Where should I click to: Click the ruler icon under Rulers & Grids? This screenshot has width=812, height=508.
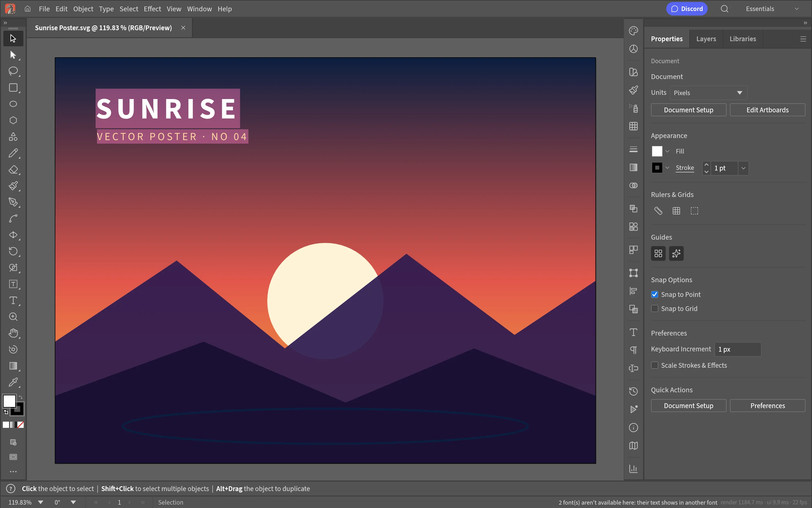pyautogui.click(x=658, y=211)
